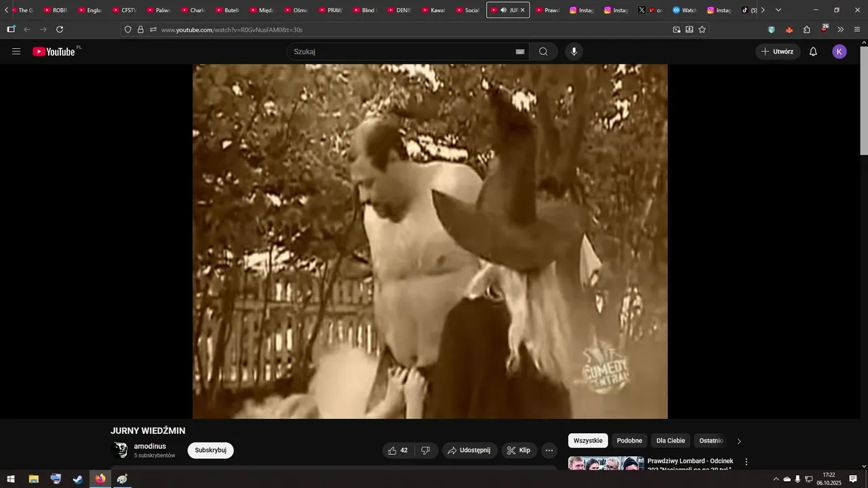Open the account avatar K menu
Viewport: 868px width, 488px height.
(840, 52)
